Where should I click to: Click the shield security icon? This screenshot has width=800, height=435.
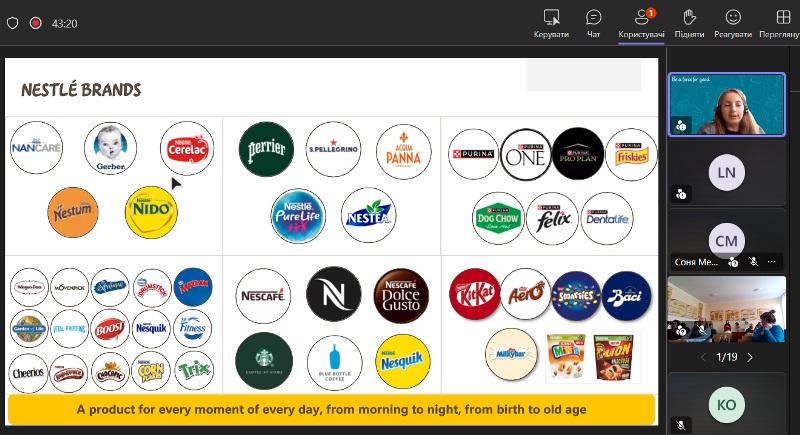point(13,23)
